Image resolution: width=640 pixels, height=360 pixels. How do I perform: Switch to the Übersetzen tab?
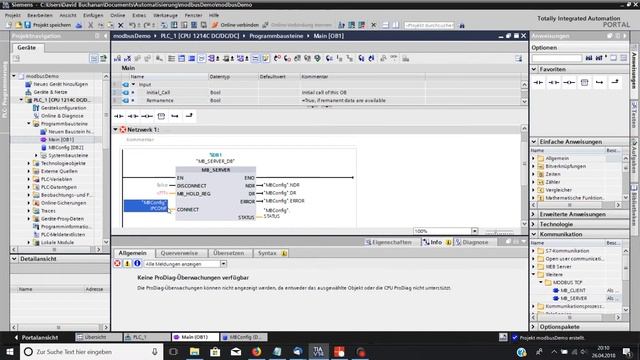[229, 253]
